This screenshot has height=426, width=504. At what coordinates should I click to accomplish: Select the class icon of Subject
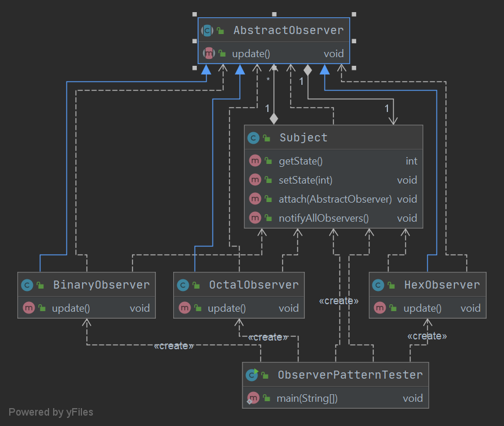(x=253, y=138)
